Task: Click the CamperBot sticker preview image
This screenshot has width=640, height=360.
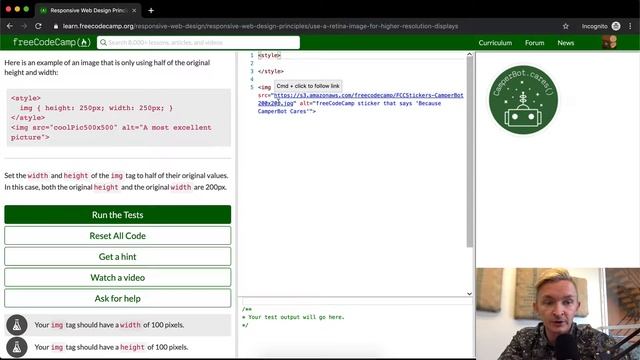Action: pos(523,100)
